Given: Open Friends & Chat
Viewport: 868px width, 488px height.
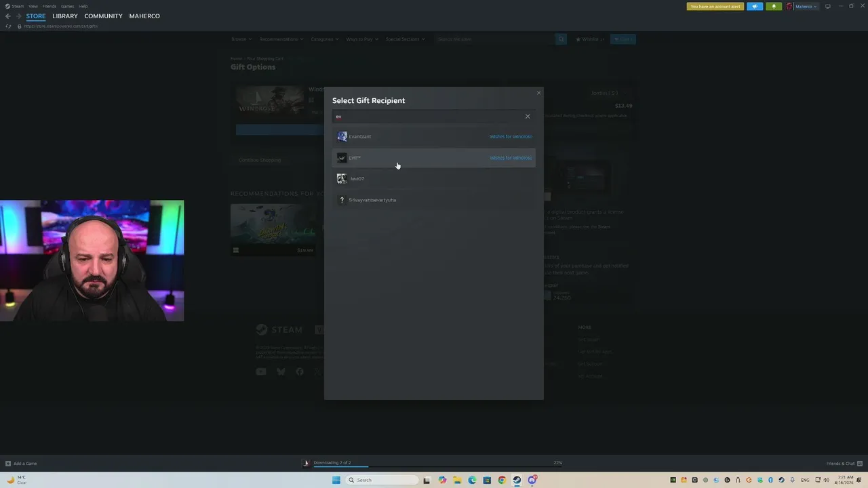Looking at the screenshot, I should pos(844,464).
